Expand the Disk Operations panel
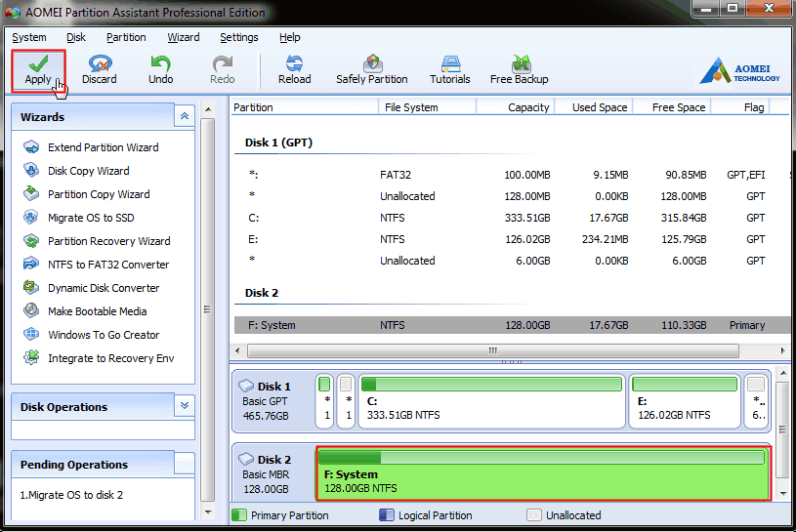The width and height of the screenshot is (796, 532). [185, 405]
